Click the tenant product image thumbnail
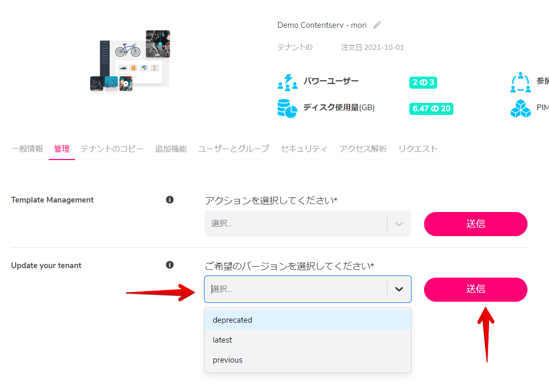This screenshot has width=549, height=392. pyautogui.click(x=130, y=60)
